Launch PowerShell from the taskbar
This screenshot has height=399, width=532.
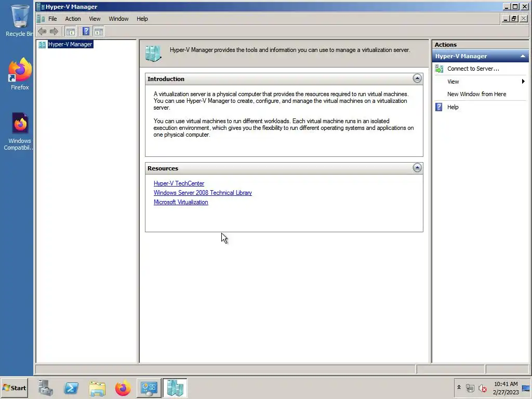tap(71, 388)
